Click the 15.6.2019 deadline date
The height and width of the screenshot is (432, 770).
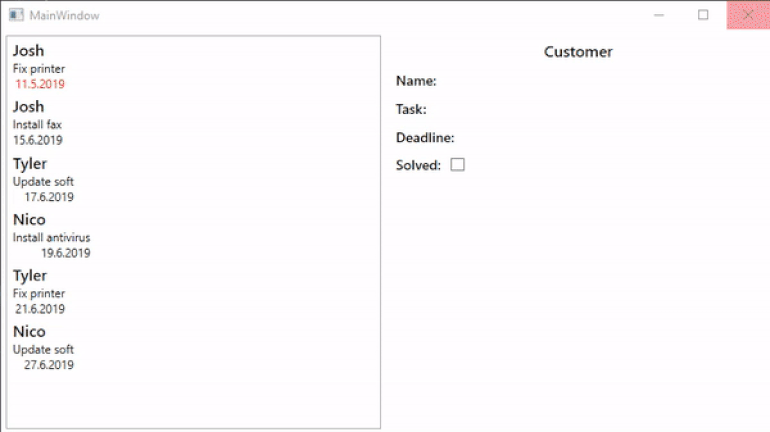click(x=38, y=140)
